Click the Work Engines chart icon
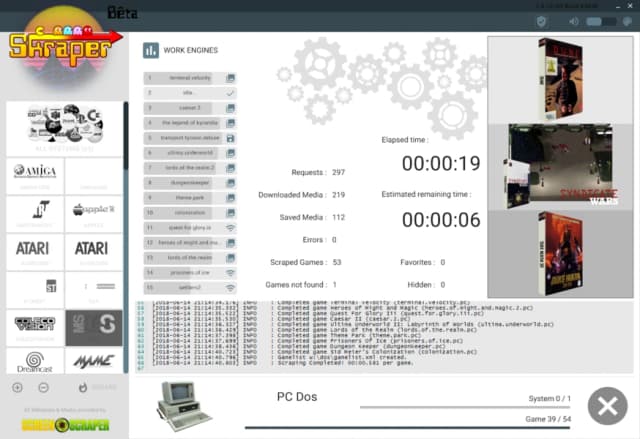Image resolution: width=640 pixels, height=439 pixels. coord(151,51)
